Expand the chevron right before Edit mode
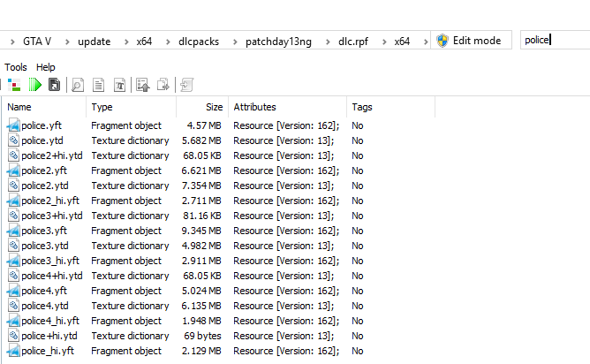This screenshot has height=364, width=590. click(x=426, y=42)
